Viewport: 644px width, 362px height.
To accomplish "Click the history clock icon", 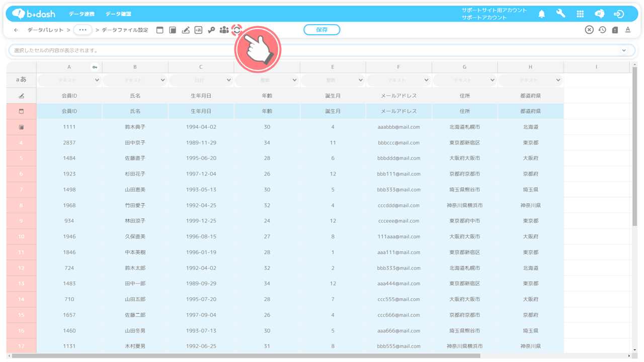I will coord(602,30).
